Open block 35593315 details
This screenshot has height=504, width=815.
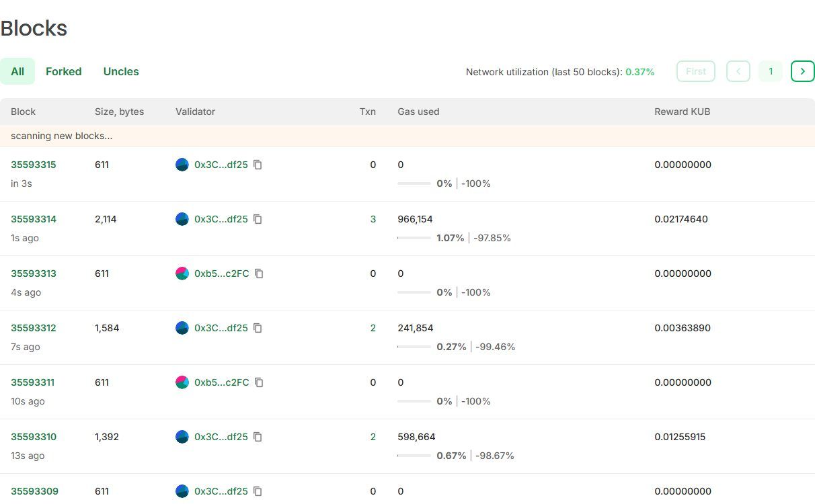click(34, 165)
